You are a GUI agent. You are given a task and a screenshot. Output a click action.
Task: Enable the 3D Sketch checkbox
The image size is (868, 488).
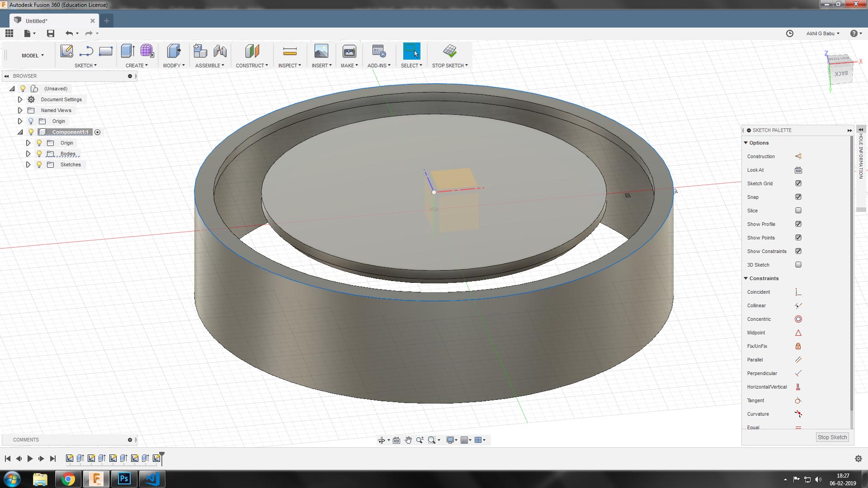coord(798,265)
